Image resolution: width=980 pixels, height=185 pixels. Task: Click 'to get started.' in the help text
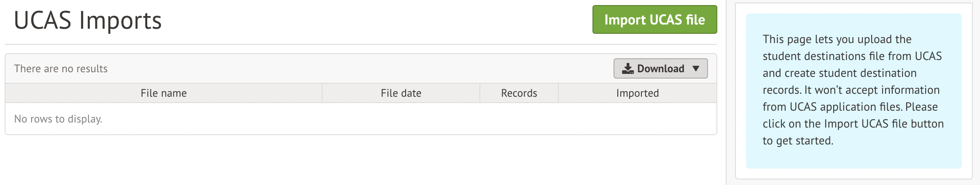(798, 141)
